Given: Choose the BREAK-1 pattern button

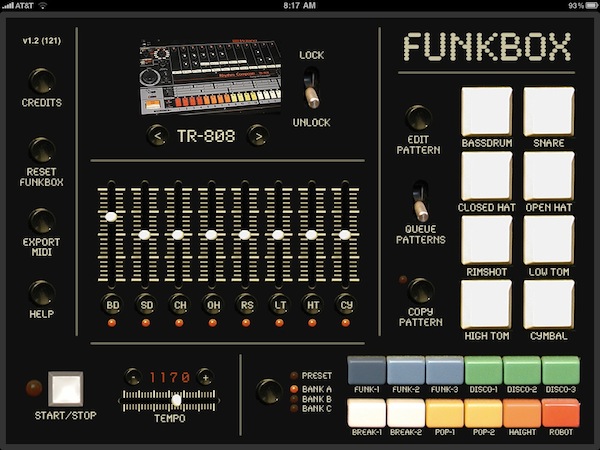Looking at the screenshot, I should click(x=367, y=413).
